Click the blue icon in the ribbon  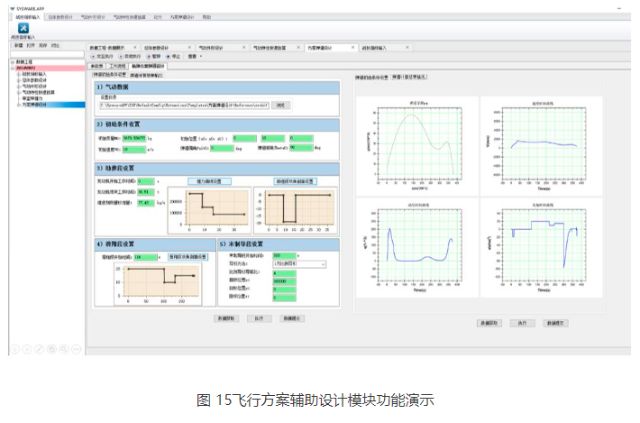click(x=22, y=28)
